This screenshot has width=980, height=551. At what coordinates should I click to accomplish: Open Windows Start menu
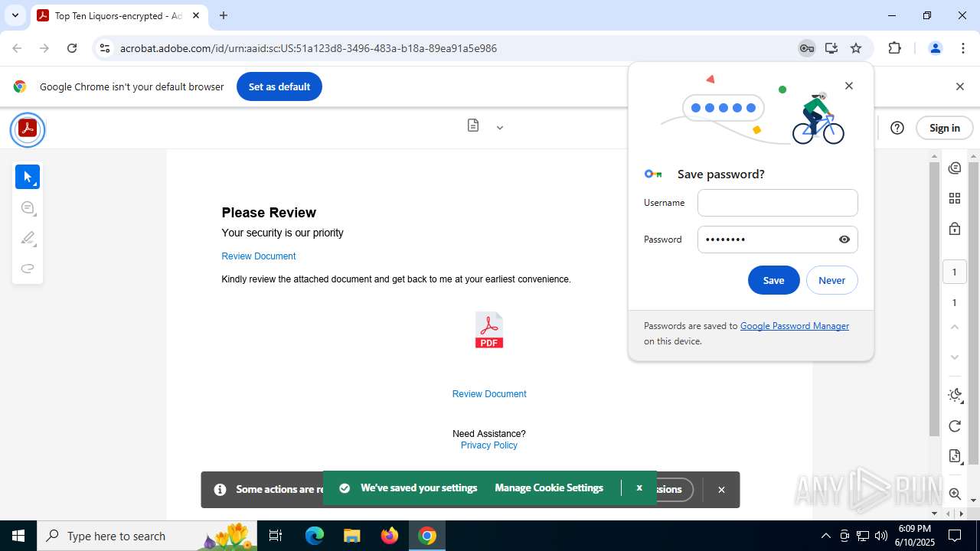pyautogui.click(x=18, y=536)
